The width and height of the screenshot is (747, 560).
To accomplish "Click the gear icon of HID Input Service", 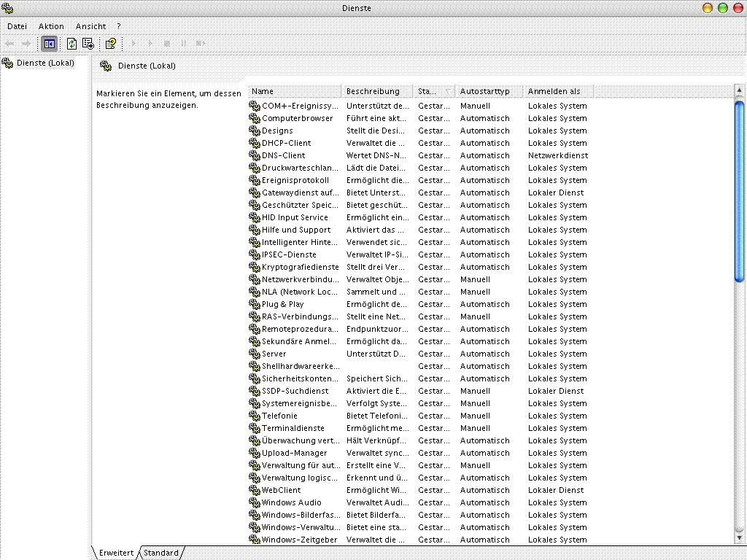I will 255,217.
